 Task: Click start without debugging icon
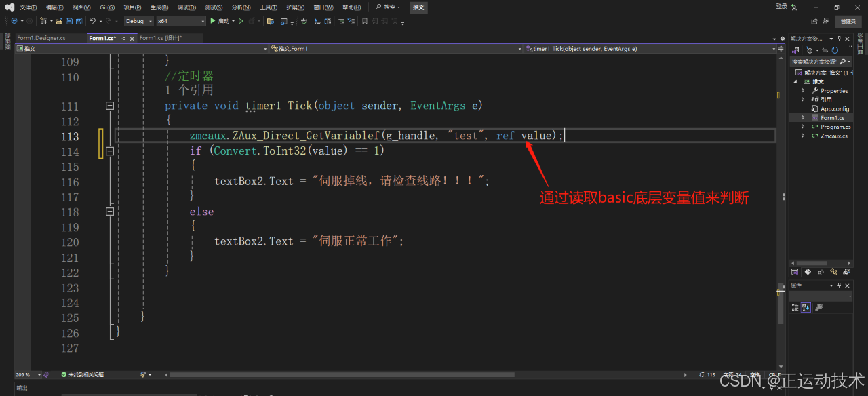(x=241, y=21)
